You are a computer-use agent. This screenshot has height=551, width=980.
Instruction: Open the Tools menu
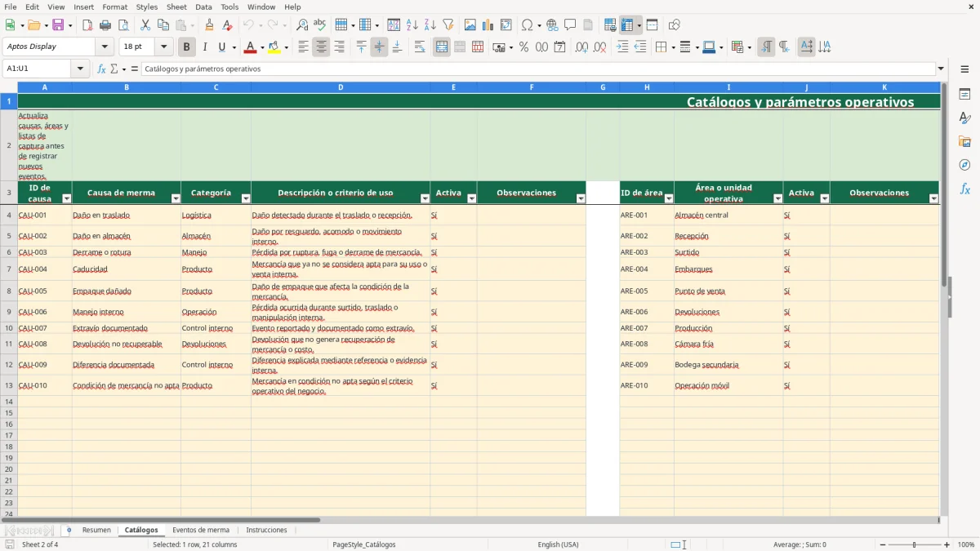pos(229,7)
